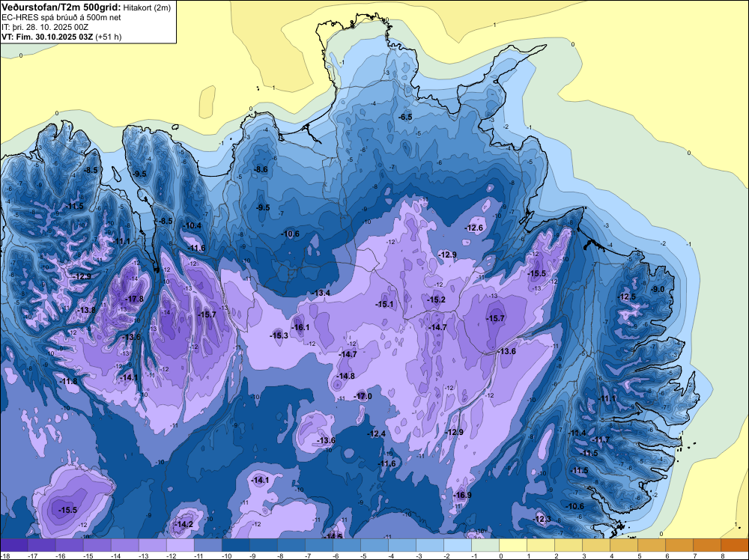Screen dimensions: 749x560
Task: Click the '(+51 h)' forecast offset text
Action: coord(109,37)
